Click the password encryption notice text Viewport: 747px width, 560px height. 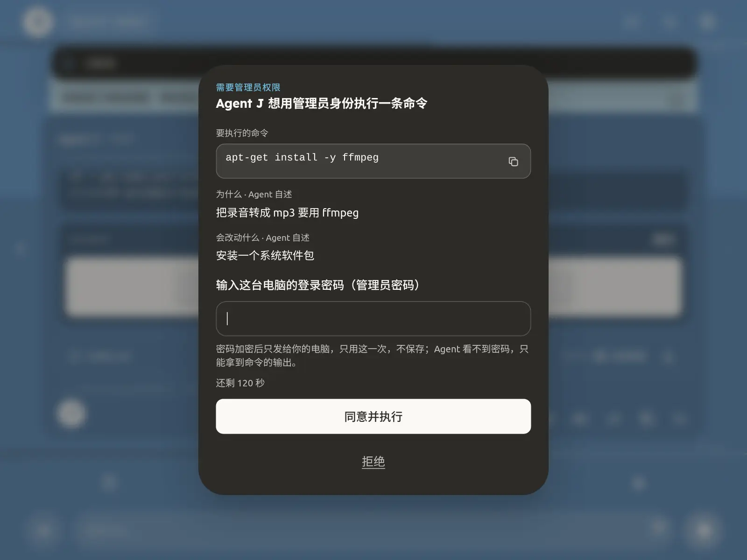[372, 356]
